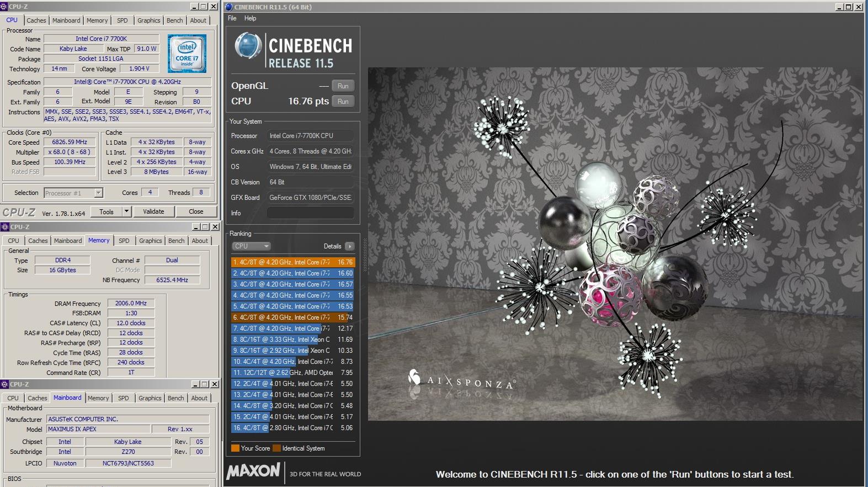This screenshot has height=487, width=868.
Task: Click the Close button in CPU-Z
Action: [x=196, y=211]
